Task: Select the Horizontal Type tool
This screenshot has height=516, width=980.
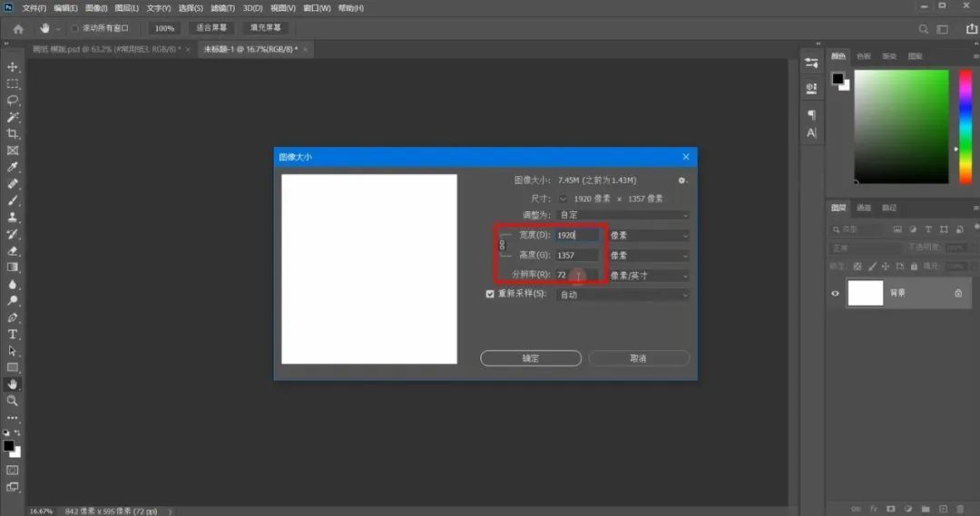Action: pyautogui.click(x=13, y=335)
